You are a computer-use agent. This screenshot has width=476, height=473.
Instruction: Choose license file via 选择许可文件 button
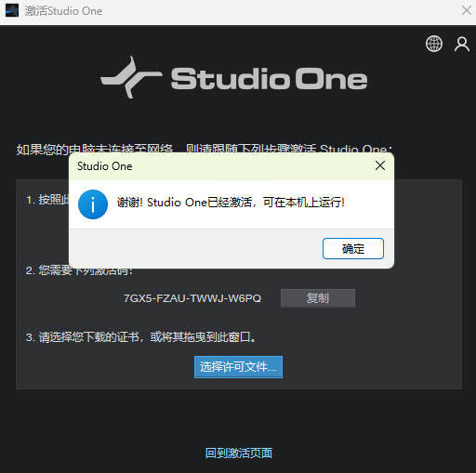click(238, 367)
